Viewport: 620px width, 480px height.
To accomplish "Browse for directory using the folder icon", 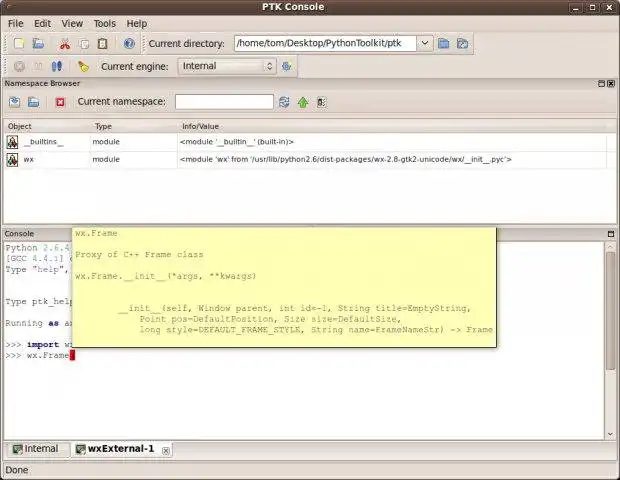I will pyautogui.click(x=444, y=43).
